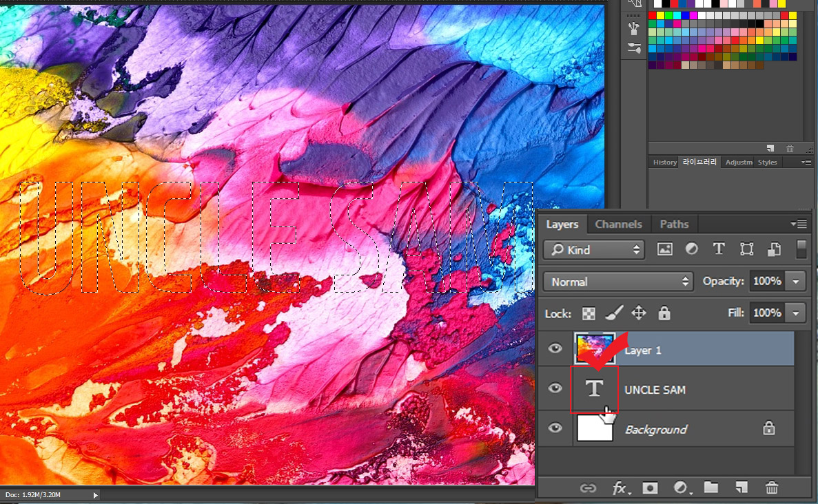The width and height of the screenshot is (818, 504).
Task: Pick the cyan swatch in first row
Action: (x=677, y=15)
